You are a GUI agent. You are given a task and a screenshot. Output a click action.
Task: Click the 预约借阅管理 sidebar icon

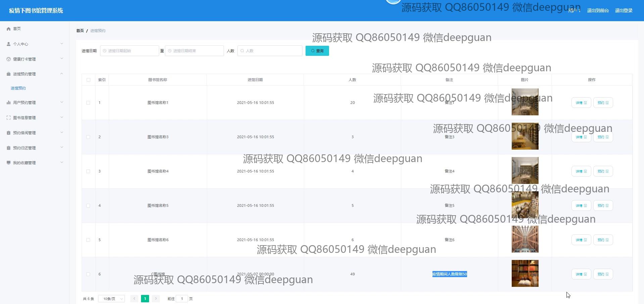click(9, 133)
